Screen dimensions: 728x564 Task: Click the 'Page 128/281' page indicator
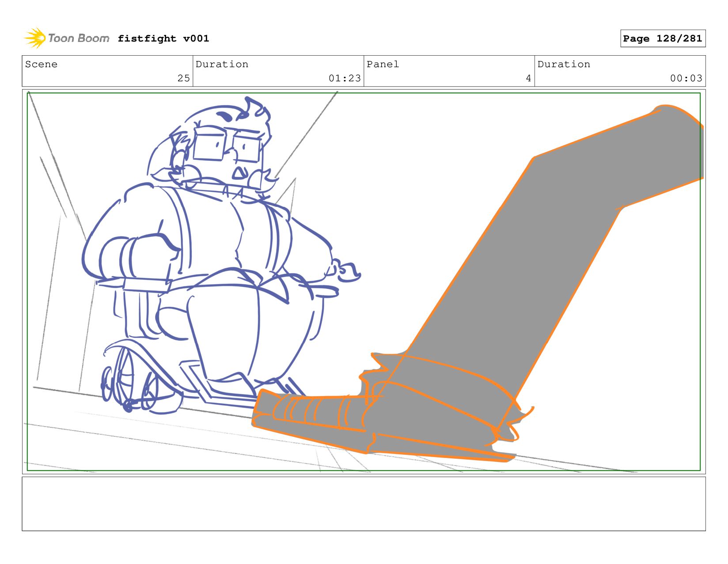663,38
